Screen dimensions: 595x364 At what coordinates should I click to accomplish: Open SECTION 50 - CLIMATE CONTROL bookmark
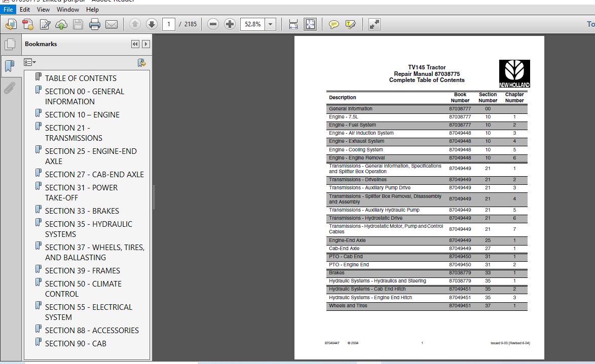coord(83,289)
